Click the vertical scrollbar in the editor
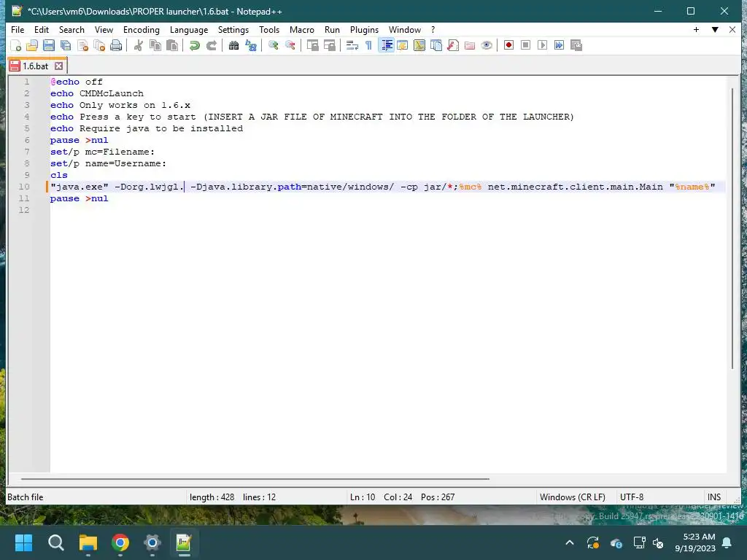 tap(732, 228)
